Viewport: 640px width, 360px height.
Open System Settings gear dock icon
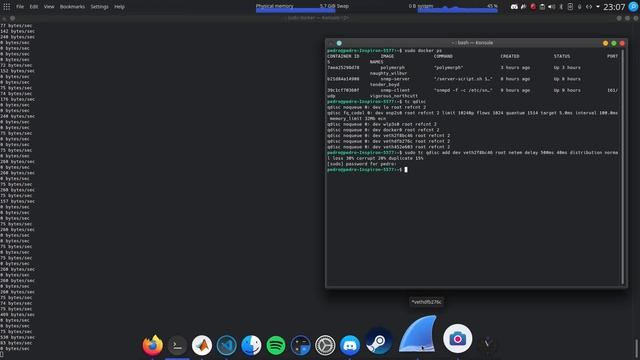pyautogui.click(x=325, y=345)
